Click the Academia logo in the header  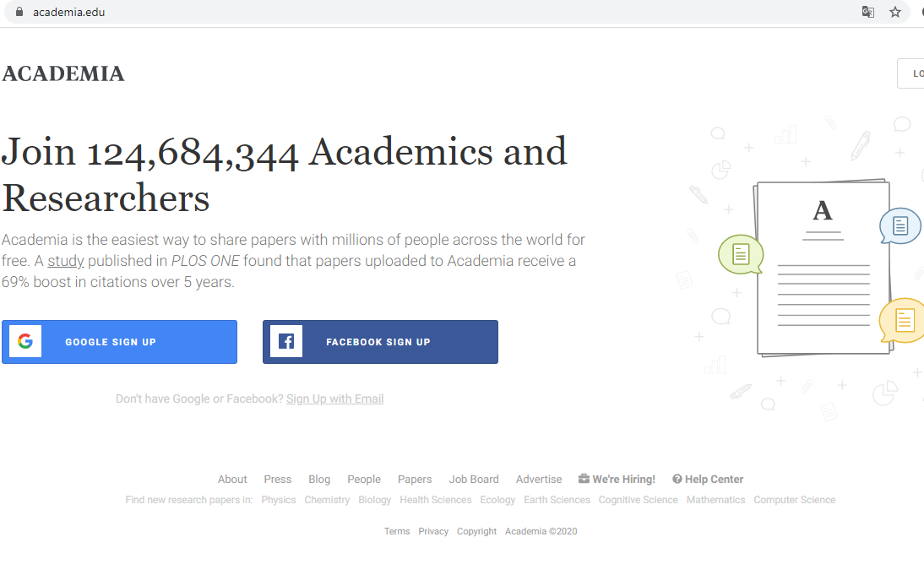click(63, 73)
